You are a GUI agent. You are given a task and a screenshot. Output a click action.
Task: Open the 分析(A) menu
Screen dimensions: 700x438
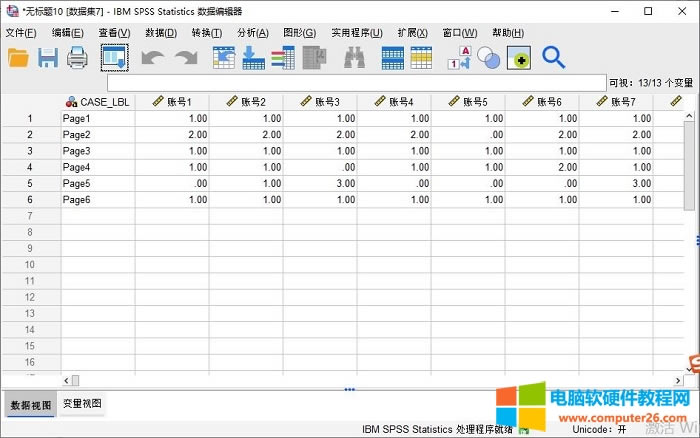coord(252,33)
